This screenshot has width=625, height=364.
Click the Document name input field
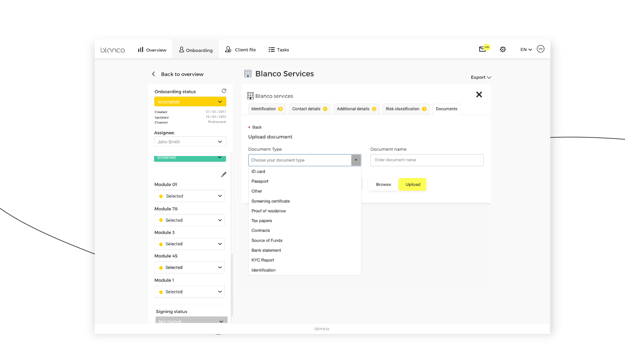(x=427, y=160)
